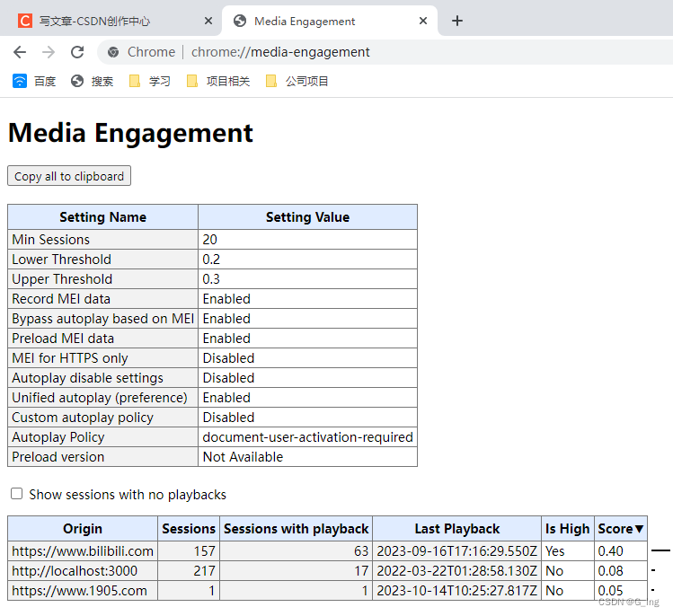Enable Show sessions with no playbacks
Viewport: 673px width, 616px height.
pyautogui.click(x=16, y=494)
